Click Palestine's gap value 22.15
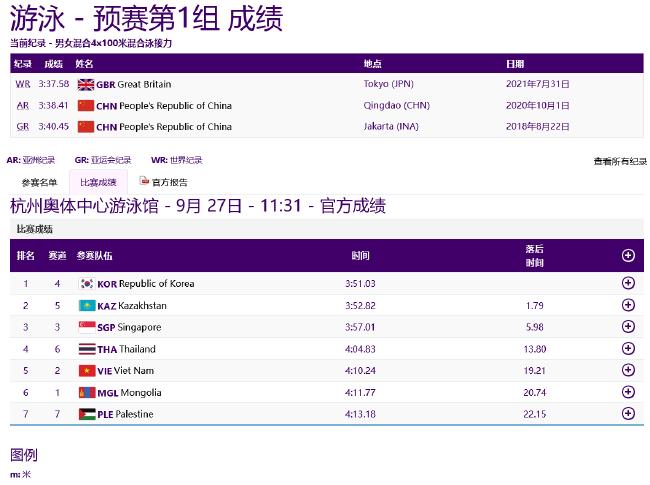 [534, 414]
